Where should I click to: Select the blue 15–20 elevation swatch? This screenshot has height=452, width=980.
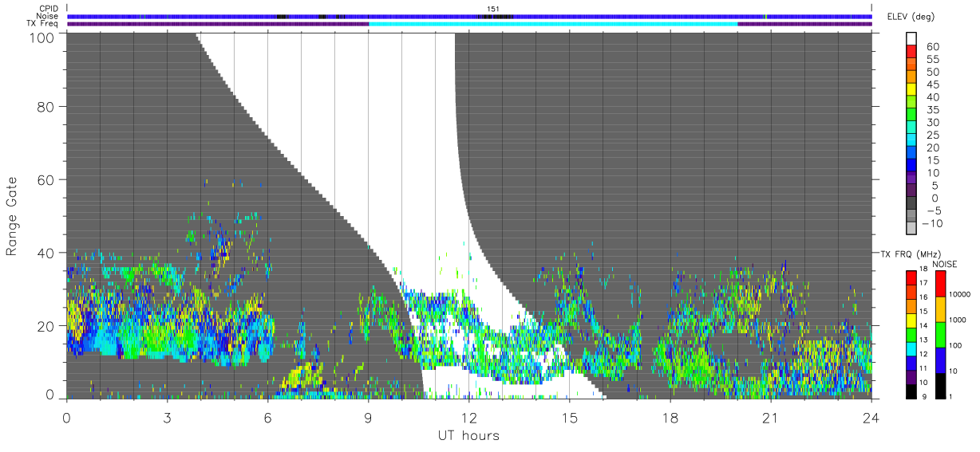pyautogui.click(x=911, y=153)
